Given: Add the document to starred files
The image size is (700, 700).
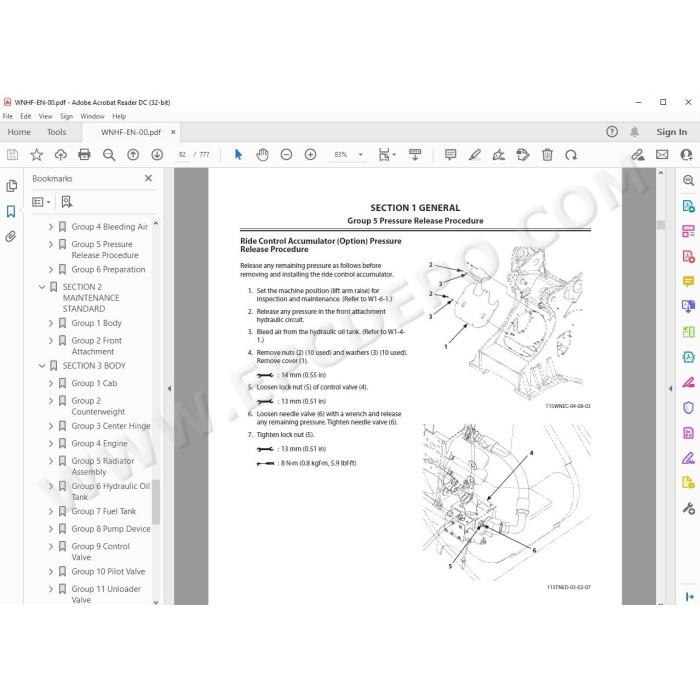Looking at the screenshot, I should click(37, 155).
